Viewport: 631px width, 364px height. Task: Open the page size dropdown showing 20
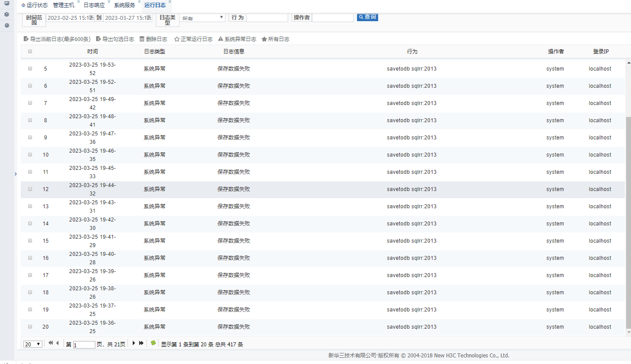pyautogui.click(x=33, y=344)
